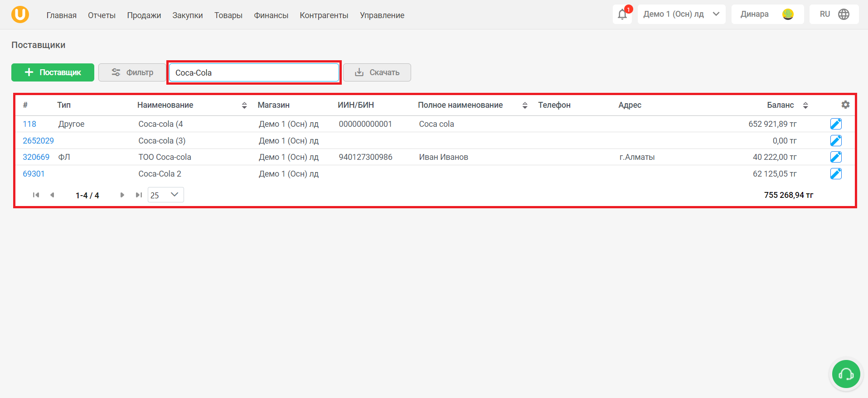Open the Контрагенты menu

coord(324,15)
